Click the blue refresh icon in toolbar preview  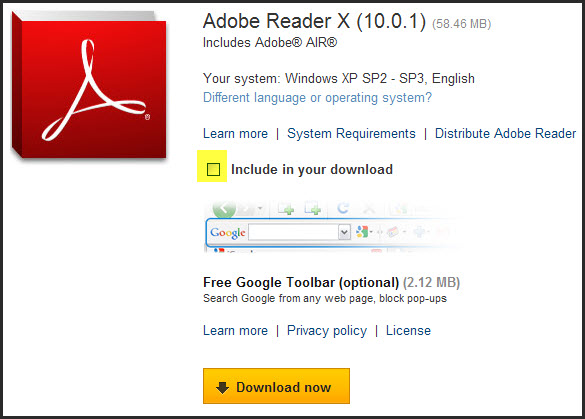[x=343, y=208]
